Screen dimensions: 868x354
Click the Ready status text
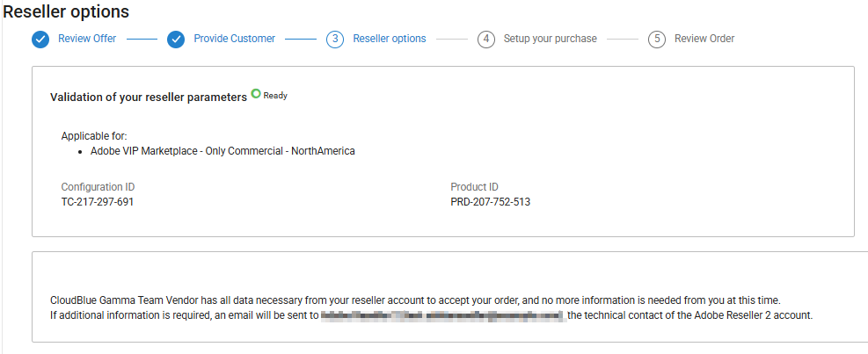pos(275,96)
